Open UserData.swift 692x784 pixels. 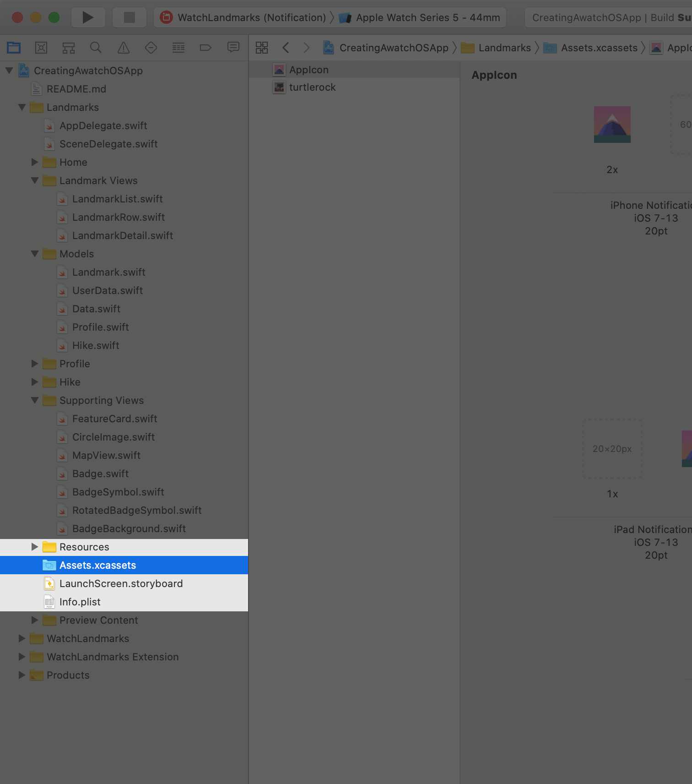click(x=124, y=290)
